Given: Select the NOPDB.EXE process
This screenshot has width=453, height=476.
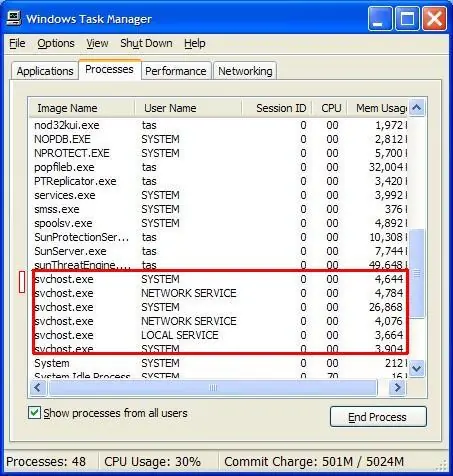Looking at the screenshot, I should (x=218, y=139).
